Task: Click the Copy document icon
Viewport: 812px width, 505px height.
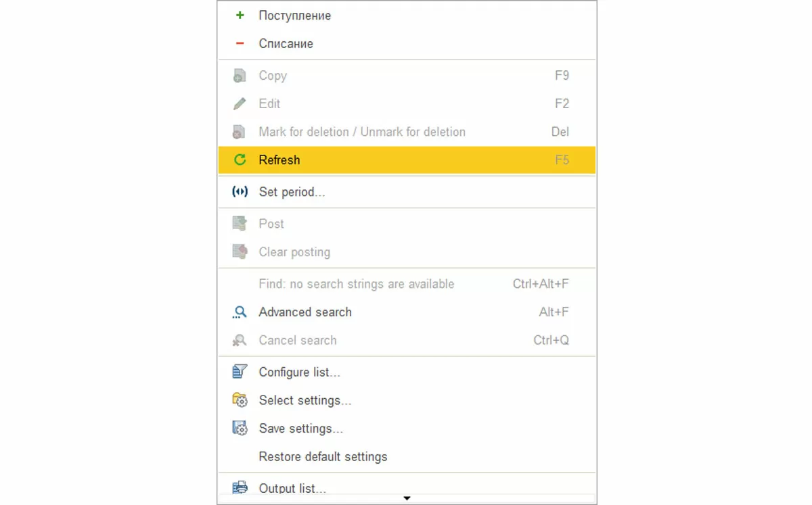Action: [x=240, y=76]
